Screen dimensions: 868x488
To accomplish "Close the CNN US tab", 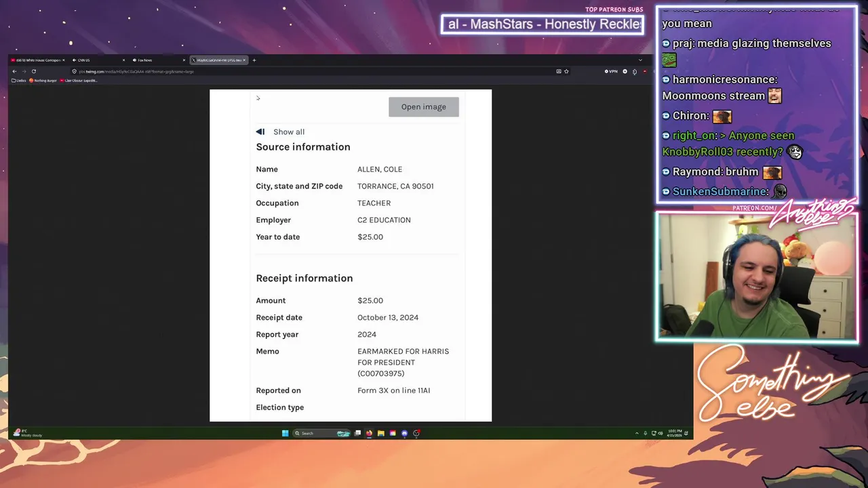I will [123, 60].
